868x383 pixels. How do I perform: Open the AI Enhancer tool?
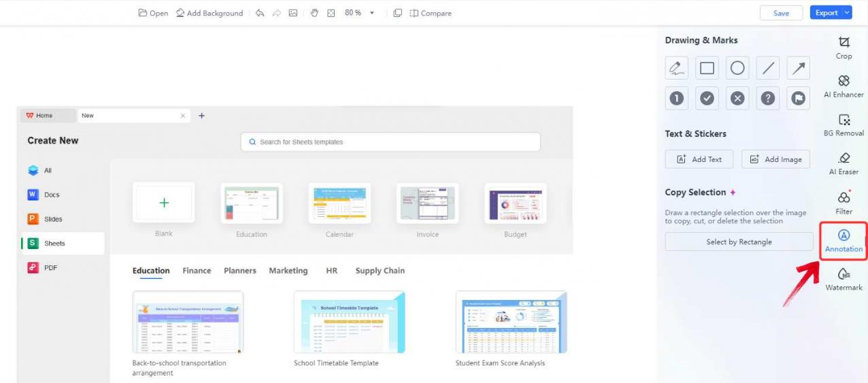pyautogui.click(x=844, y=86)
